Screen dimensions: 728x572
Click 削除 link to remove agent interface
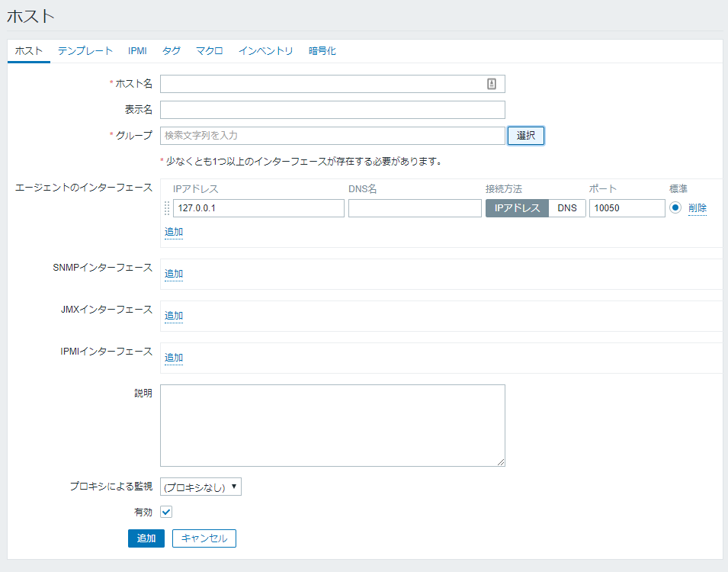pyautogui.click(x=697, y=208)
